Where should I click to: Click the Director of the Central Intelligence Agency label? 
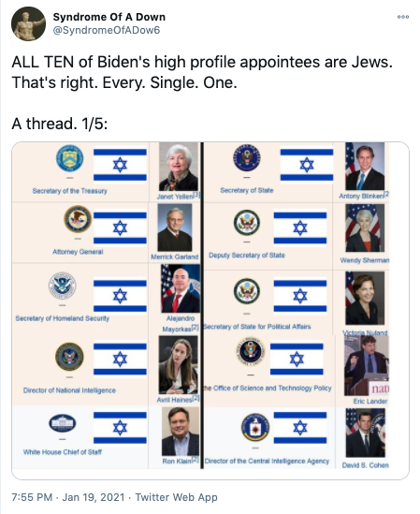pos(267,461)
